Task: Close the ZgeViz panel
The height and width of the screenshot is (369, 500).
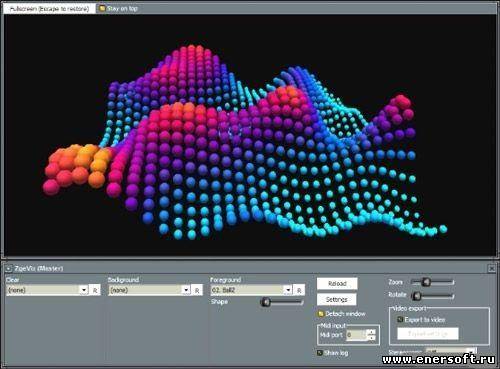Action: [x=492, y=268]
